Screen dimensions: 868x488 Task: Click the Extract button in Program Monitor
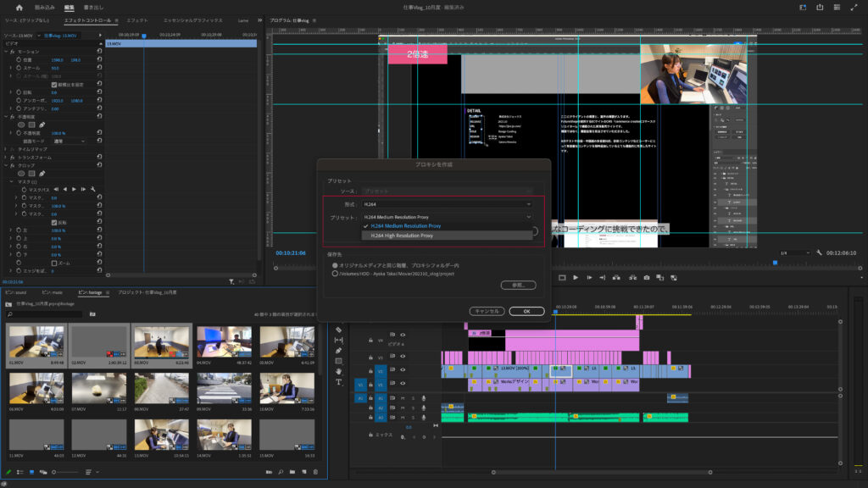(632, 278)
